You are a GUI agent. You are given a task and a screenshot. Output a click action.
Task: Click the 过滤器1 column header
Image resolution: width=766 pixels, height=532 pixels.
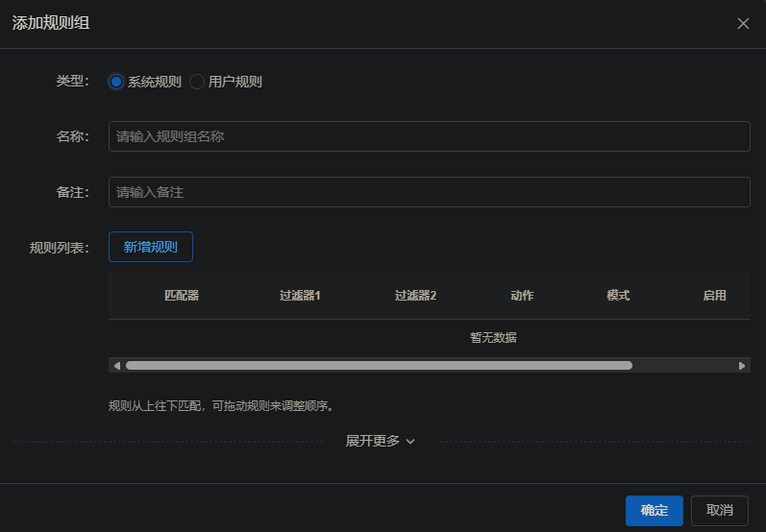(300, 296)
